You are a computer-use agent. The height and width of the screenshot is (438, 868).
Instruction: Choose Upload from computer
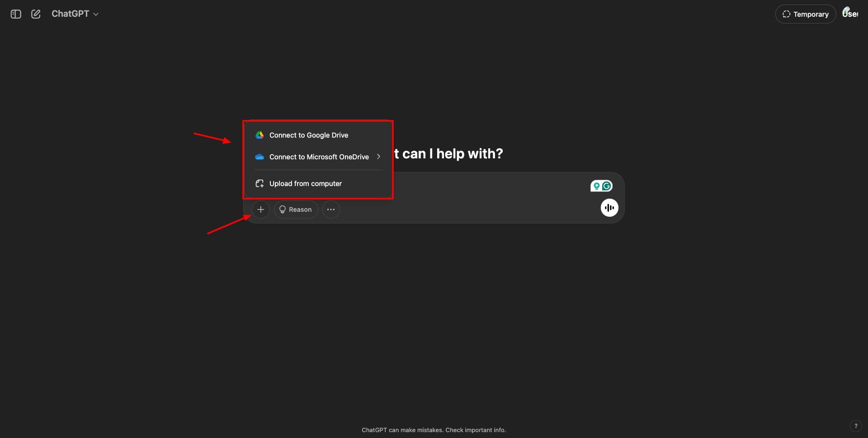(305, 184)
